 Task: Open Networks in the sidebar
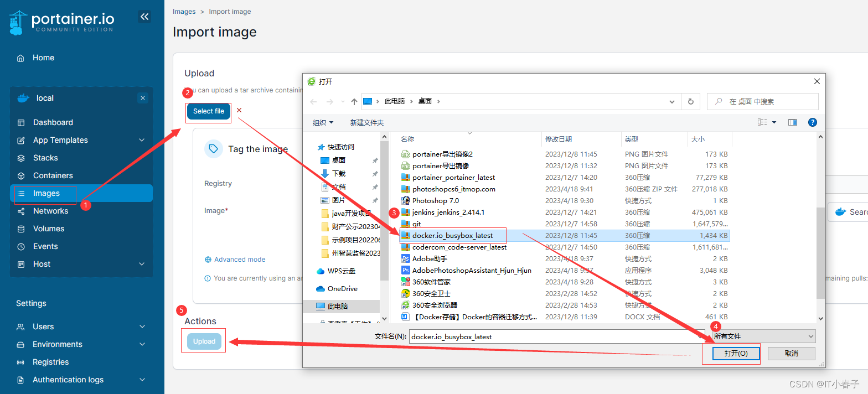click(x=51, y=211)
